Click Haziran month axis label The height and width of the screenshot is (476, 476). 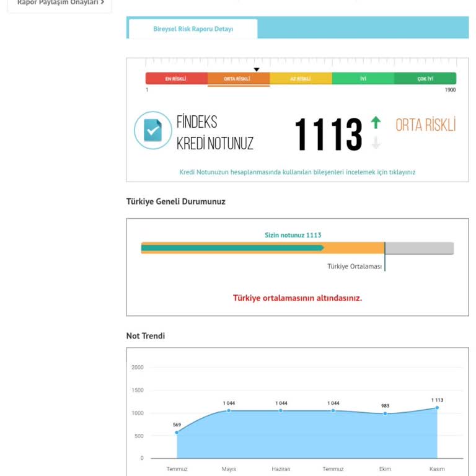281,469
